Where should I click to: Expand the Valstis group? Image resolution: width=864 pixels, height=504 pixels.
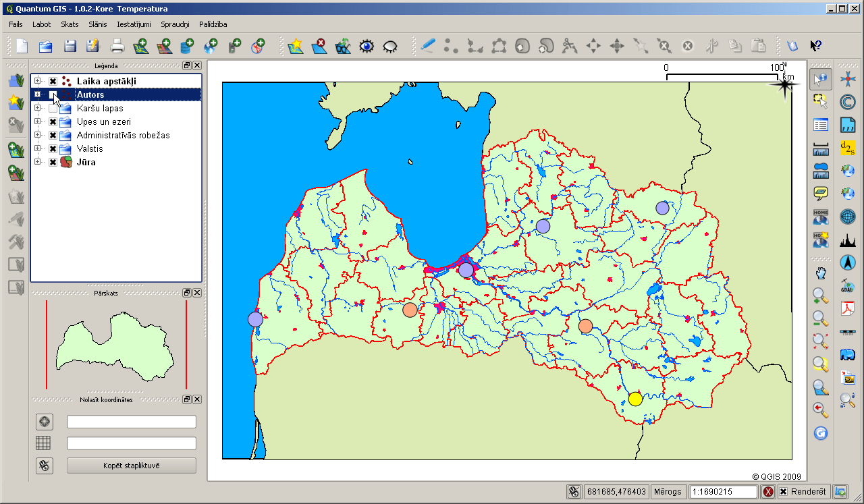38,148
